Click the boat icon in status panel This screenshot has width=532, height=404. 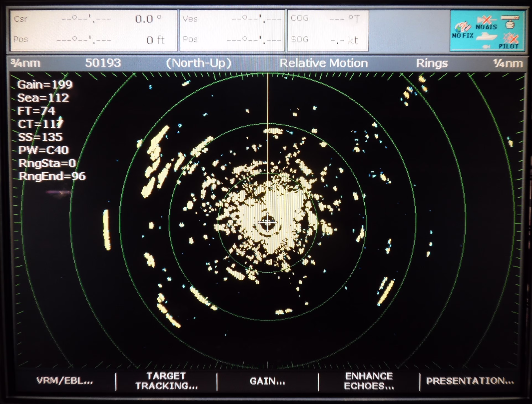(x=487, y=37)
